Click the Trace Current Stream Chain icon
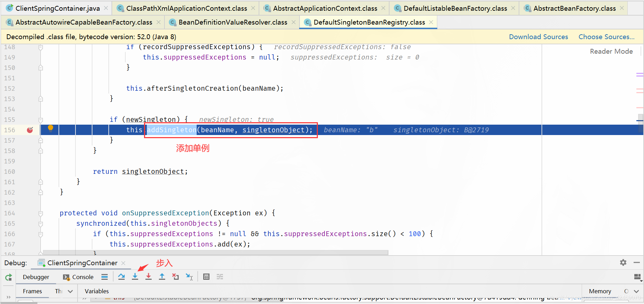Image resolution: width=644 pixels, height=304 pixels. (220, 277)
